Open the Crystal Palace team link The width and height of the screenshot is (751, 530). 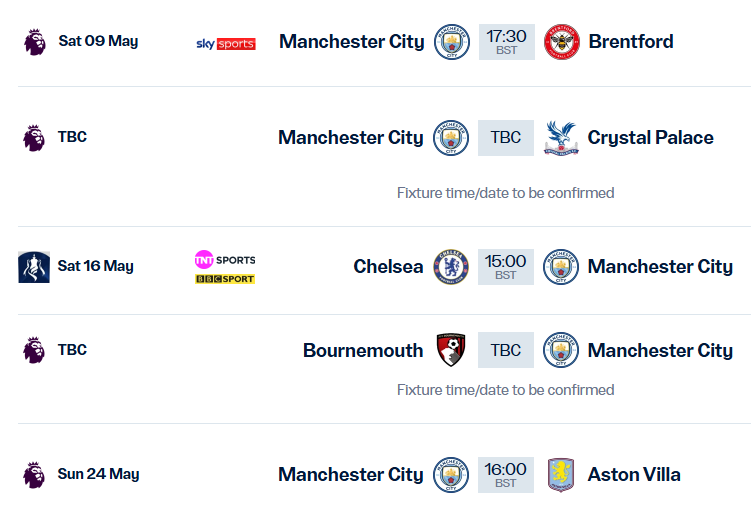click(650, 138)
